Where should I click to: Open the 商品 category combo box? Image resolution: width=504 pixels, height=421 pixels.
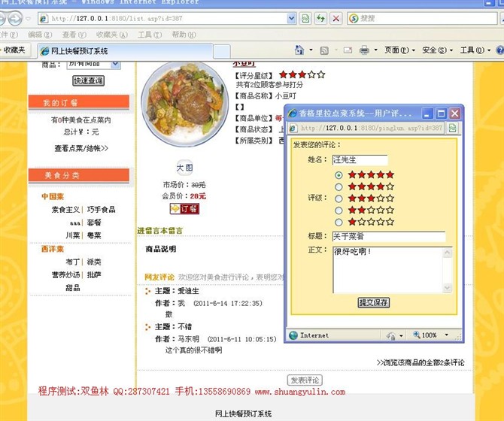pos(94,64)
